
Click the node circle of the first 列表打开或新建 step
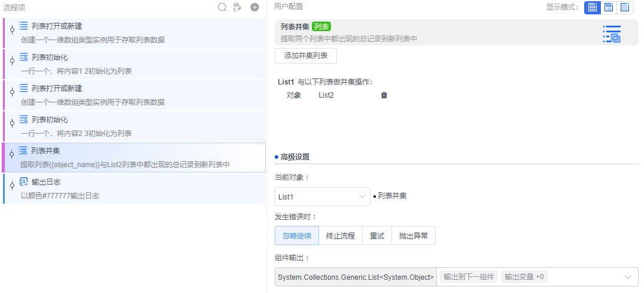coord(12,29)
